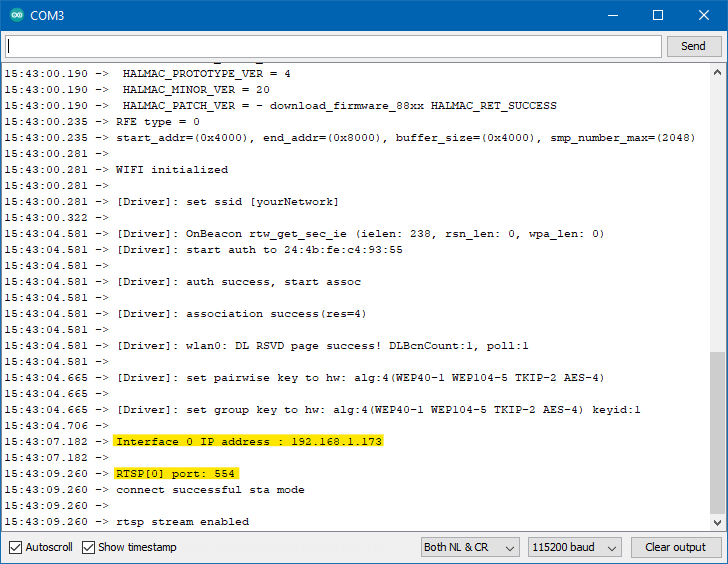Click the rtsp stream enabled log line
The height and width of the screenshot is (564, 728).
(x=182, y=521)
